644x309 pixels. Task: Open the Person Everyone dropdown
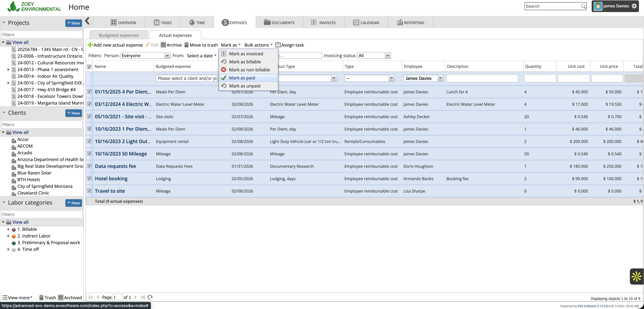(x=167, y=56)
